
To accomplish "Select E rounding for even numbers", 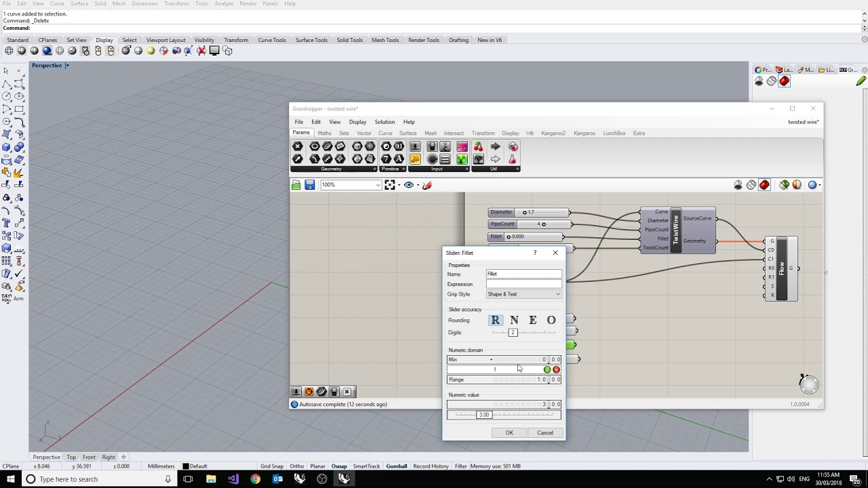I will (x=533, y=320).
